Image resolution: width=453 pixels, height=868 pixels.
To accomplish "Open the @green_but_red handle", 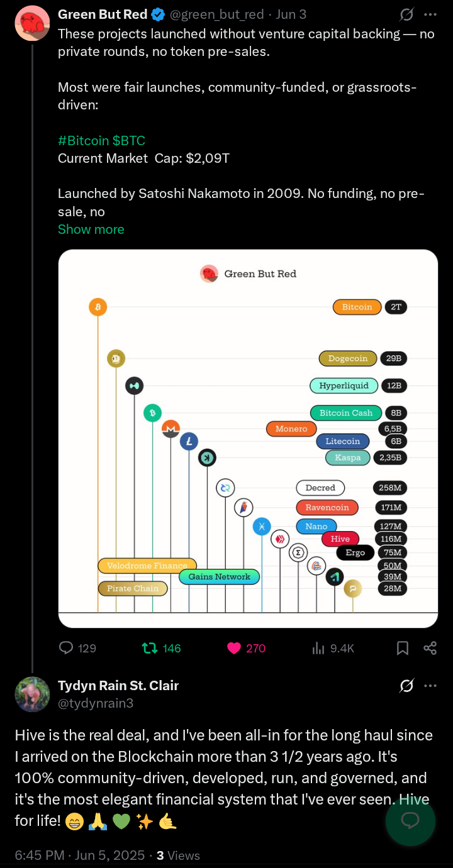I will pos(208,14).
